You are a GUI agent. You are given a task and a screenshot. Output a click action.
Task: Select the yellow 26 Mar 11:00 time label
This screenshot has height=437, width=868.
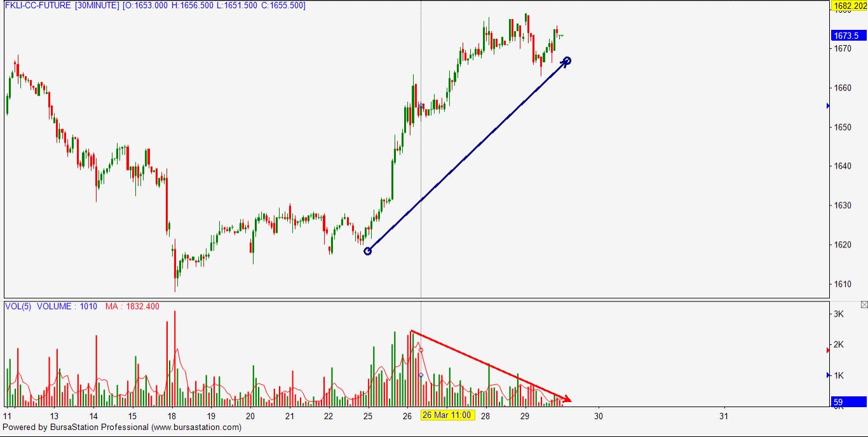(x=447, y=415)
